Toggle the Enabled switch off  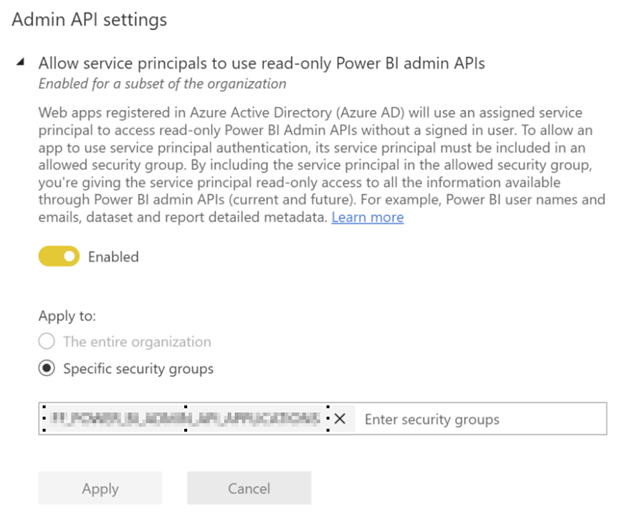coord(59,256)
